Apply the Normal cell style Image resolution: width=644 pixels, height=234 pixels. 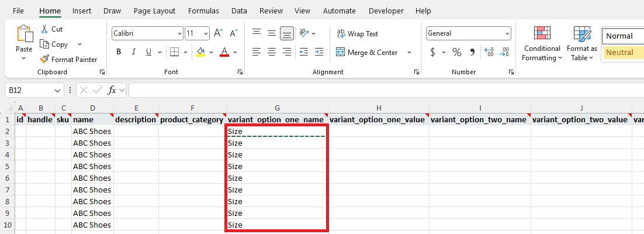pos(622,36)
